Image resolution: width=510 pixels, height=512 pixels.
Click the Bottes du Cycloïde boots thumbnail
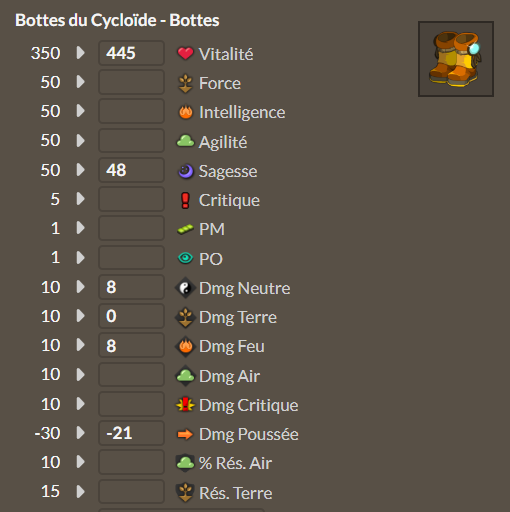pos(456,59)
